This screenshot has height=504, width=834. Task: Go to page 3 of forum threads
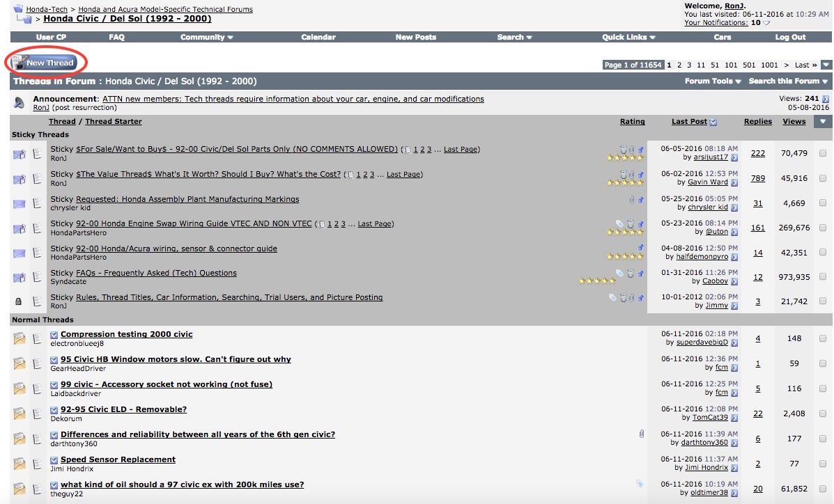[689, 65]
